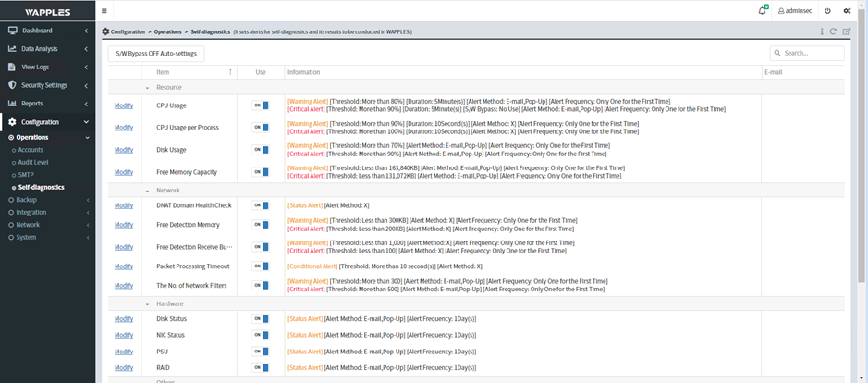Click the power logout icon
Viewport: 868px width, 383px height.
point(827,11)
